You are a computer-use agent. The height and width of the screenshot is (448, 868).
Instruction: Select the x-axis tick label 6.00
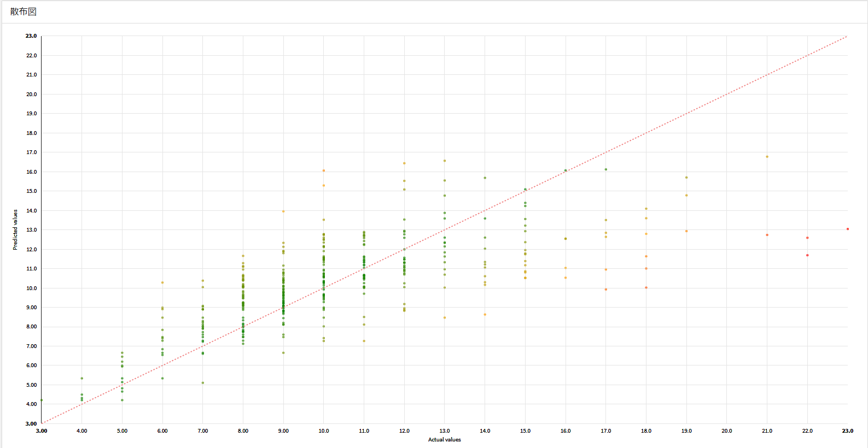[x=162, y=431]
